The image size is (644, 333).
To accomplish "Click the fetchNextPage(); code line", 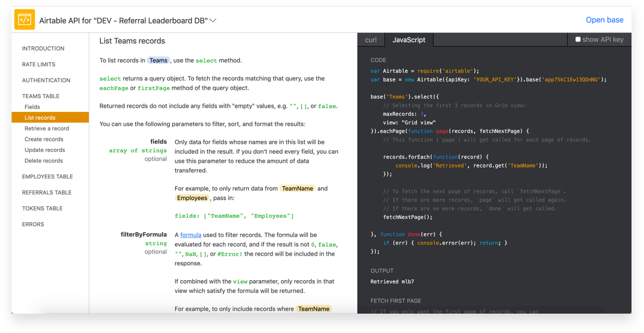I will (x=408, y=217).
